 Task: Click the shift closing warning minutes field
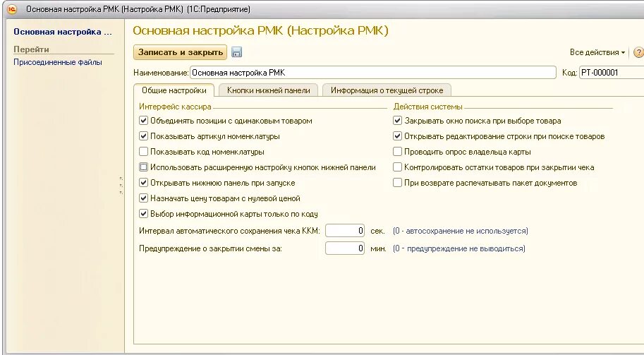[x=345, y=248]
